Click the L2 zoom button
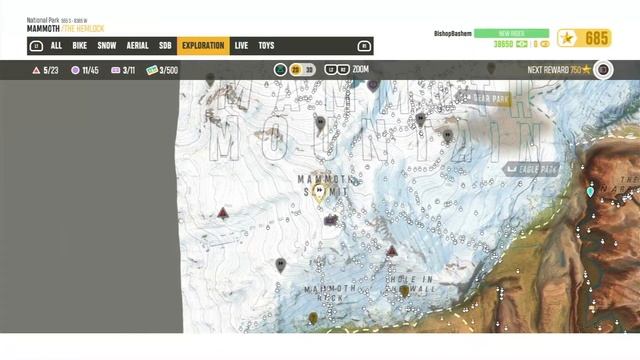Image resolution: width=640 pixels, height=360 pixels. click(x=331, y=70)
